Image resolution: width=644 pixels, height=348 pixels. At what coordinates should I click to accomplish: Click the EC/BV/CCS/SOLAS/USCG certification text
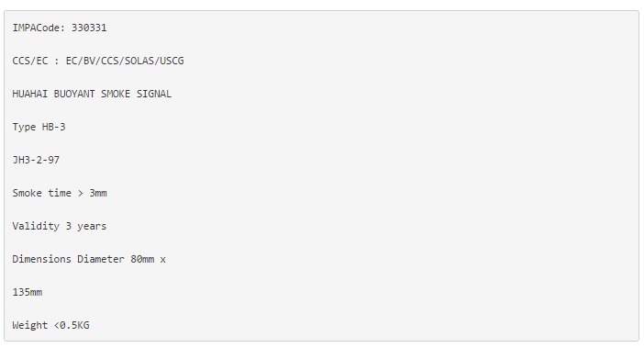click(x=125, y=61)
